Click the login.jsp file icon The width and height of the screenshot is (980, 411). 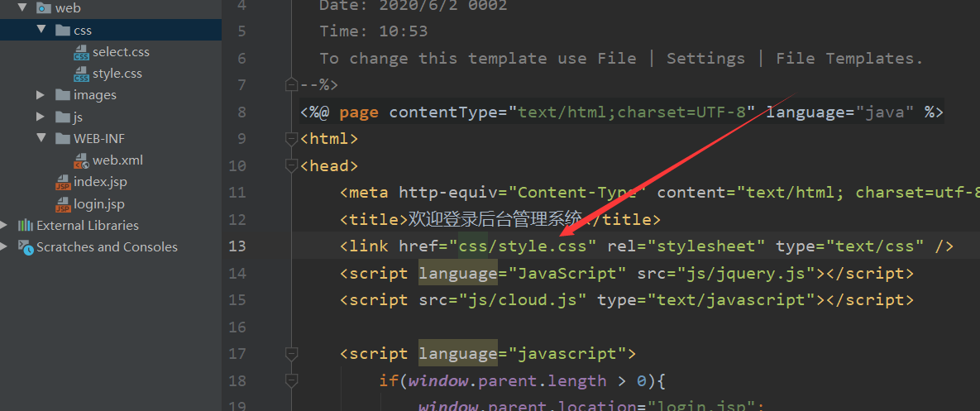63,204
